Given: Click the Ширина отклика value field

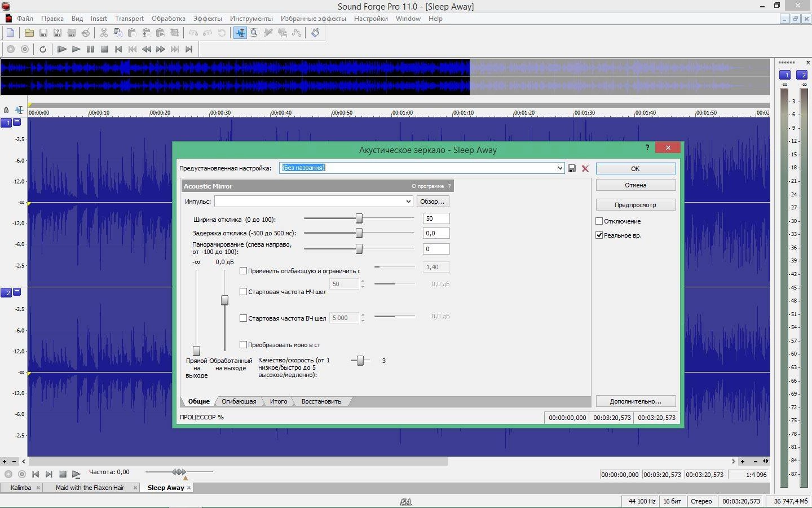Looking at the screenshot, I should [436, 218].
